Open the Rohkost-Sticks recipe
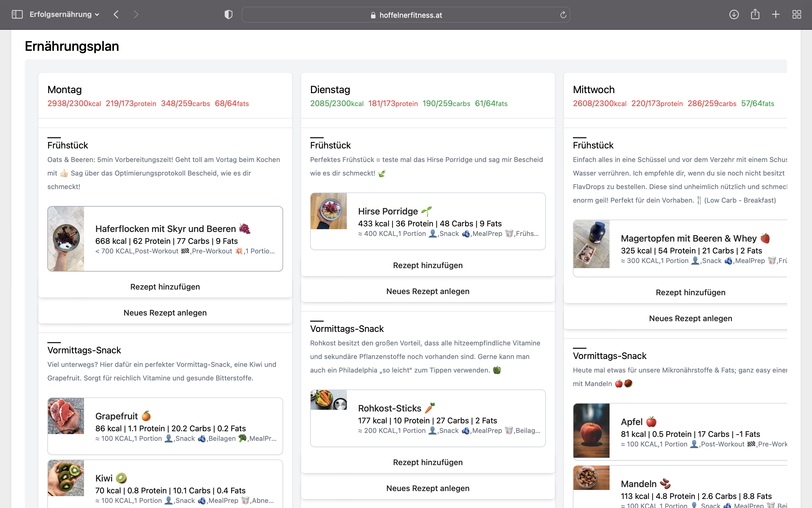Image resolution: width=812 pixels, height=508 pixels. [x=428, y=418]
